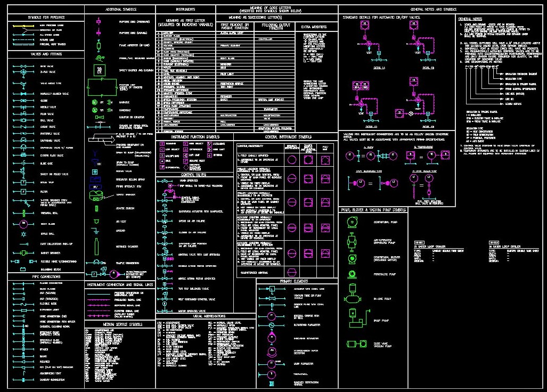Image resolution: width=547 pixels, height=392 pixels.
Task: Select the steam trap T-box symbol
Action: 23,183
